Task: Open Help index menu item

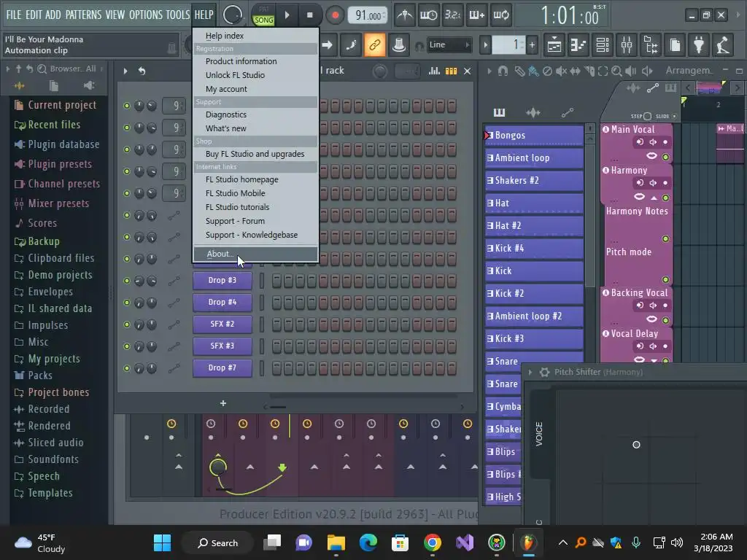Action: [x=255, y=36]
